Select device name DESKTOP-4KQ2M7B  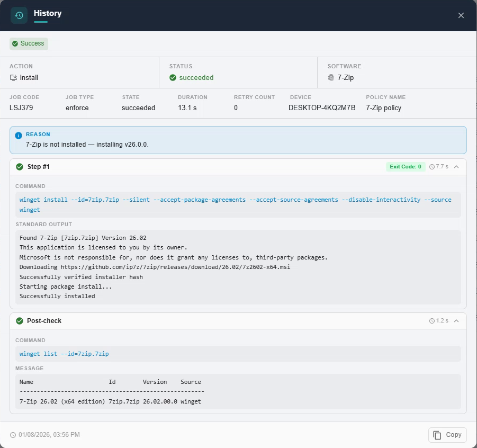click(x=322, y=107)
